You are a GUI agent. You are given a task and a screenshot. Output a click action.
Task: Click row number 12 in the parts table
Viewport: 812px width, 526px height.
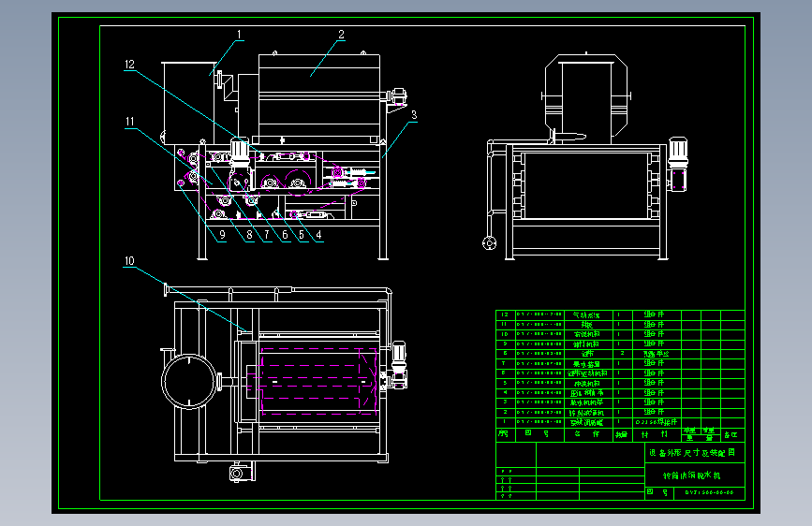pyautogui.click(x=505, y=314)
